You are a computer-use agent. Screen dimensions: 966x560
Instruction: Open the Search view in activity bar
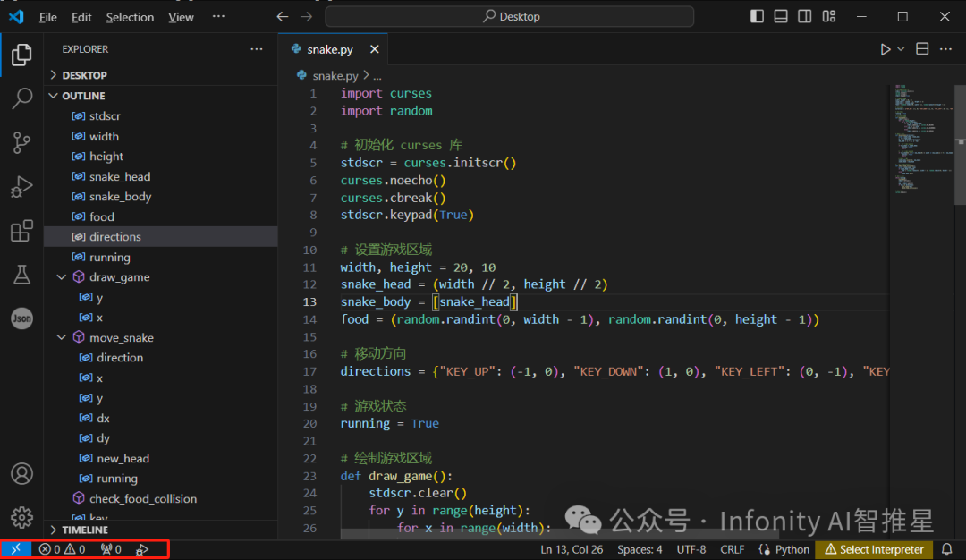[x=21, y=98]
